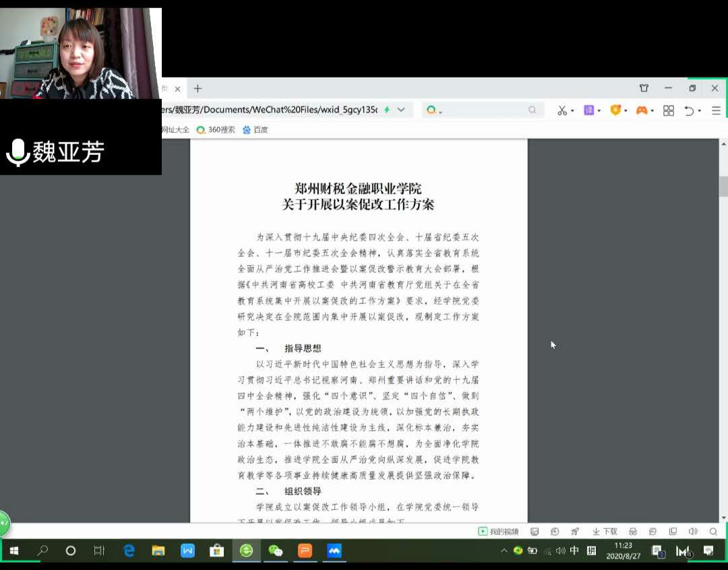Switch to 360 Browser taskbar icon
This screenshot has width=728, height=570.
(247, 551)
